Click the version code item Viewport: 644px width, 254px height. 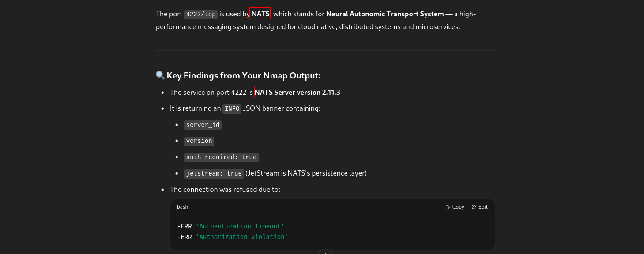pos(199,141)
